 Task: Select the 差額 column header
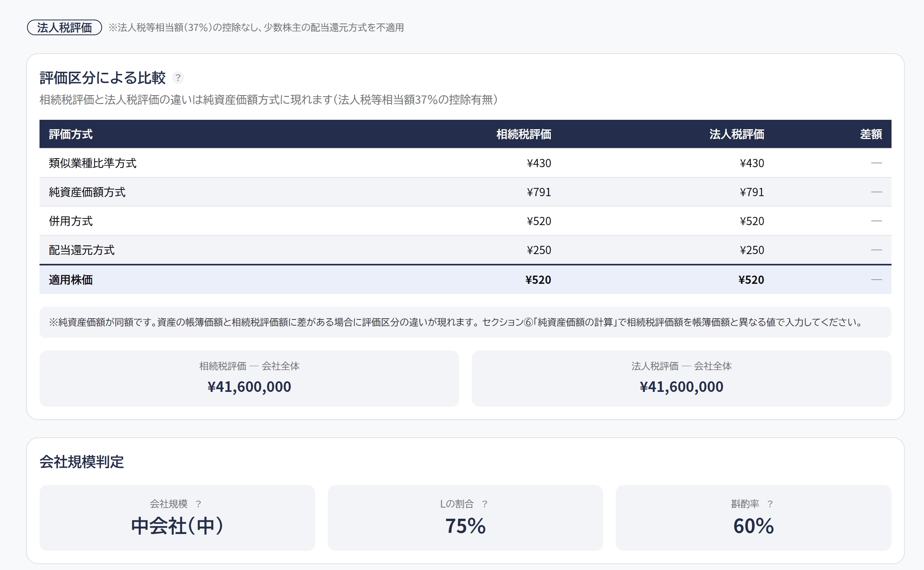[871, 134]
